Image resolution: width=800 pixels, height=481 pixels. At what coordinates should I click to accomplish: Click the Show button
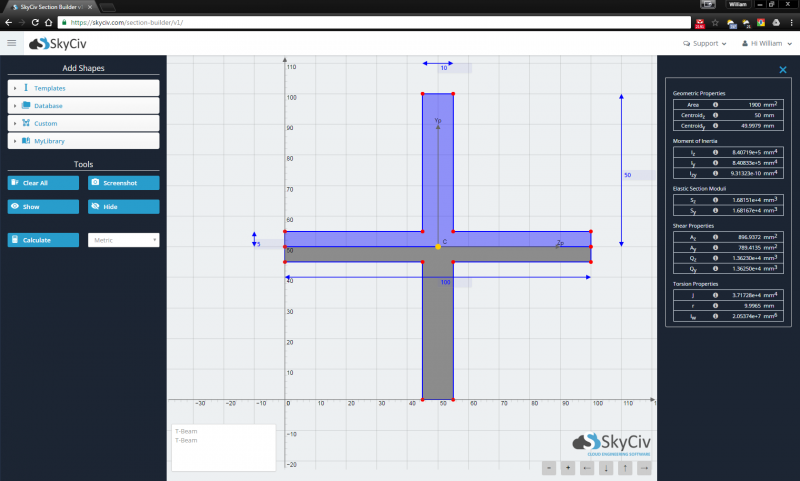point(43,207)
